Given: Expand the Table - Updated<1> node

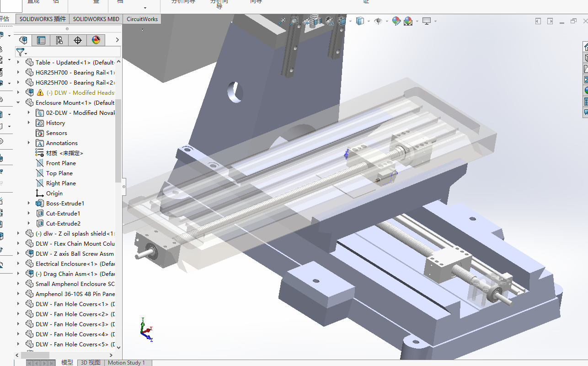Looking at the screenshot, I should [x=18, y=62].
